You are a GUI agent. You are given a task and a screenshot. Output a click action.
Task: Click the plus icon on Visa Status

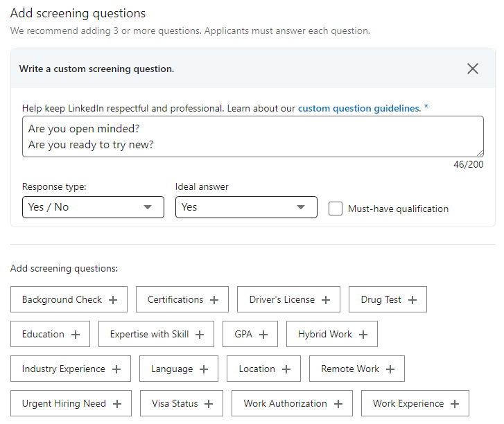click(209, 404)
